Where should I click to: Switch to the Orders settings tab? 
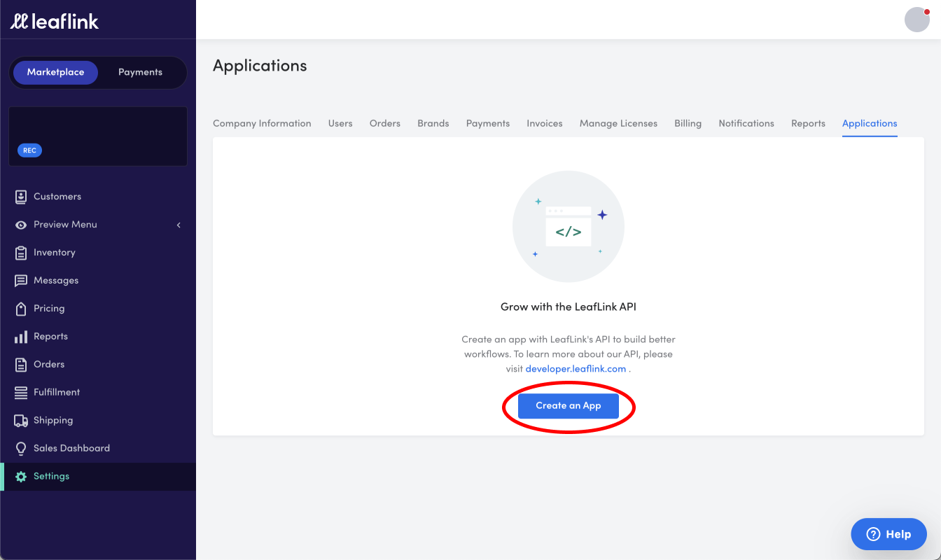tap(385, 123)
